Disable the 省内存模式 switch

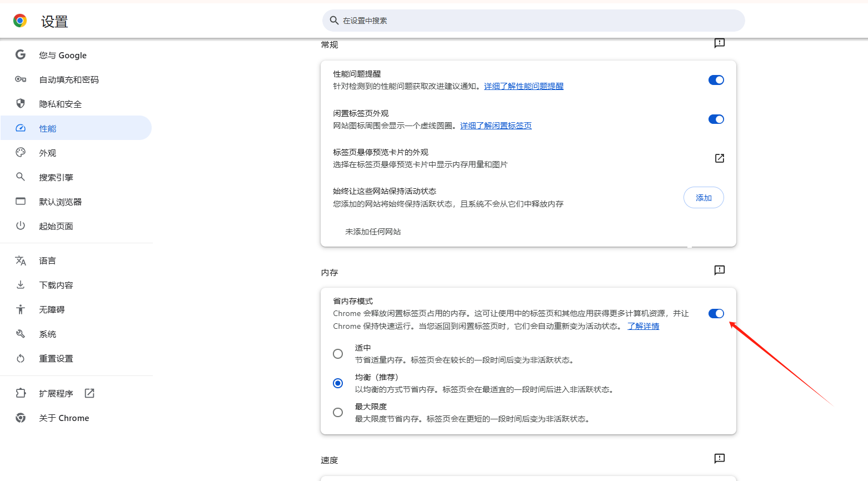click(716, 313)
